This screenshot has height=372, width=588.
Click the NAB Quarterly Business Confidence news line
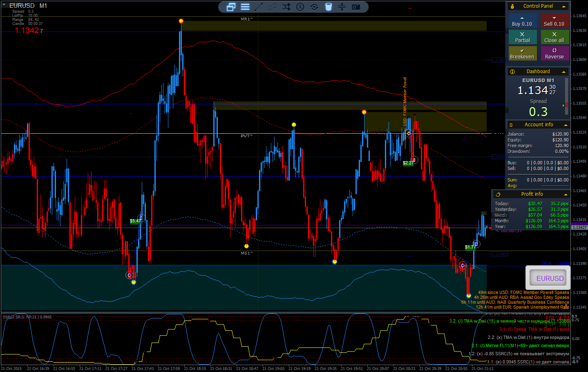[x=515, y=303]
